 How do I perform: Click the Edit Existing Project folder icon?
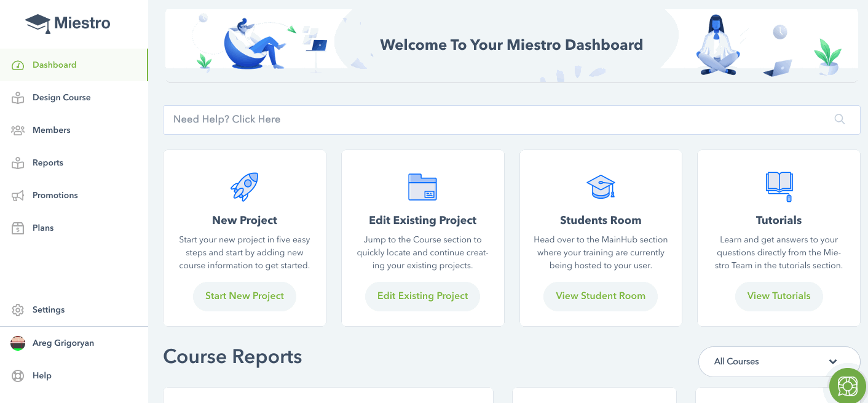coord(422,186)
